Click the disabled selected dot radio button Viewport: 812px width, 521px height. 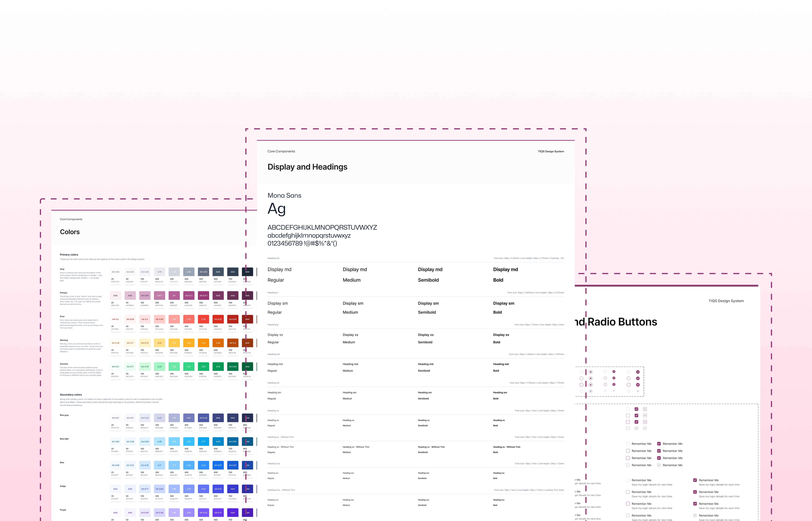coord(591,391)
